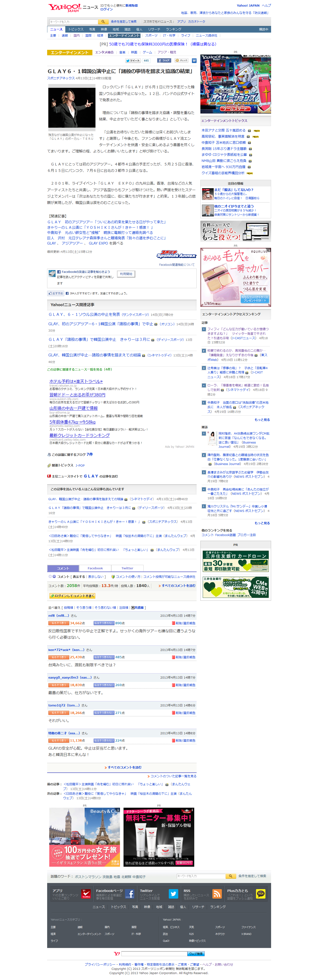This screenshot has width=318, height=980.
Task: Open the トピックス tab in main nav
Action: (x=76, y=29)
